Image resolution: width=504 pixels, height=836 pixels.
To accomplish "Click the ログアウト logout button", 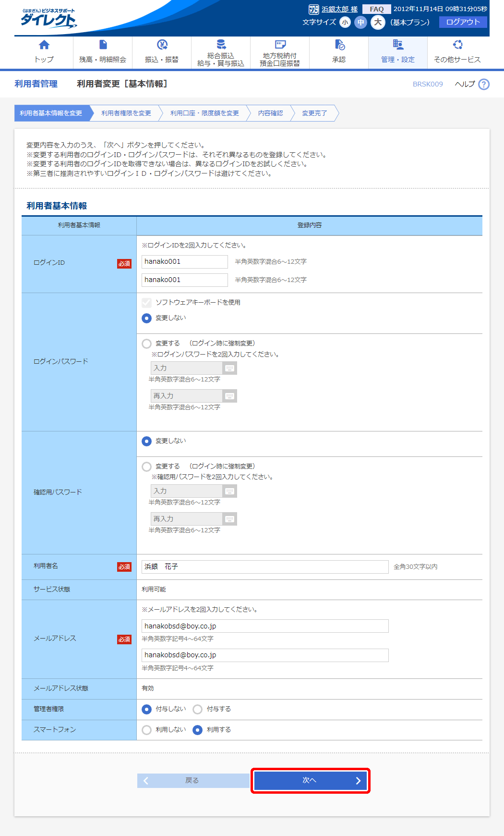I will pos(463,22).
